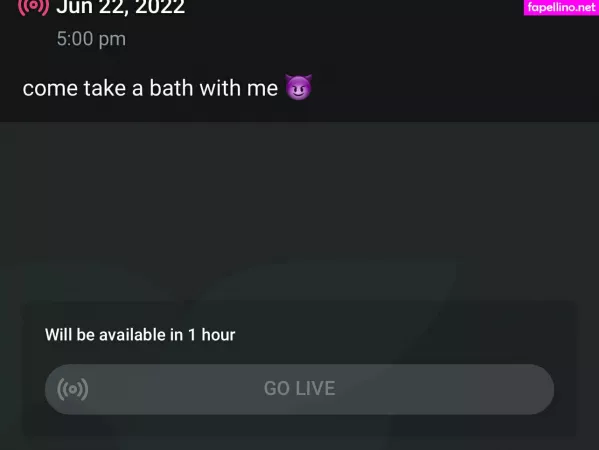599x450 pixels.
Task: Click the word "bath" in the stream caption
Action: (171, 88)
